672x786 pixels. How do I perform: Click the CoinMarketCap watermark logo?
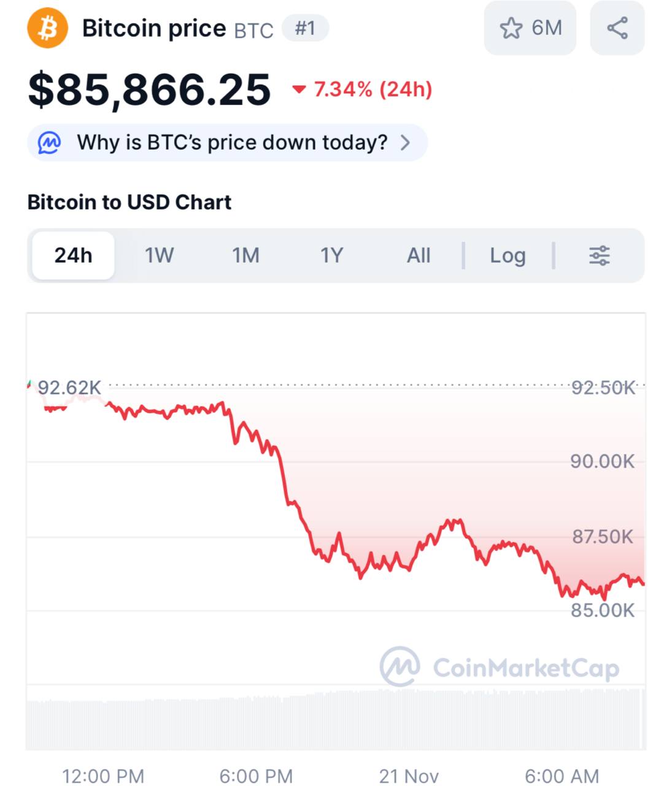[400, 666]
